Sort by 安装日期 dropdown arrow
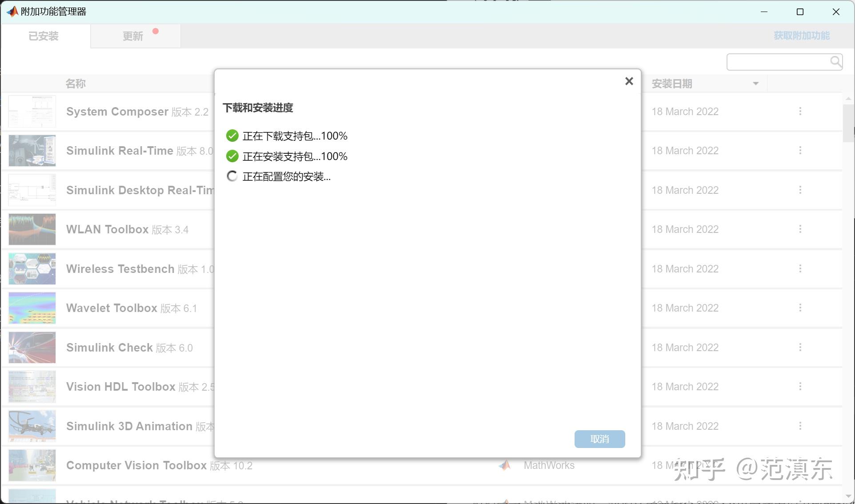855x504 pixels. [x=755, y=84]
